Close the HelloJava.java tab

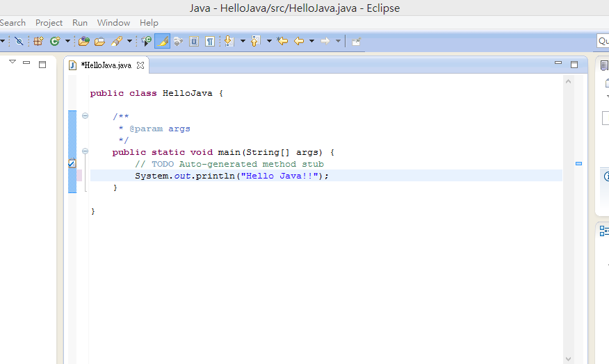coord(140,65)
